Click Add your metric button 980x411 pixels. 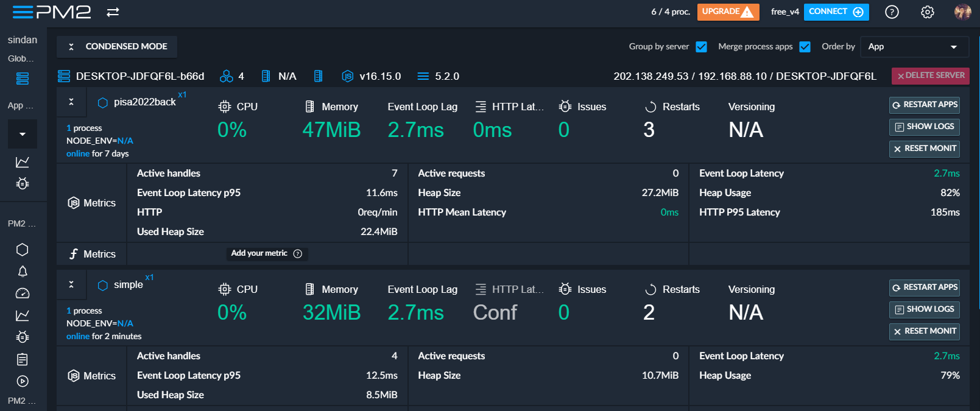(x=267, y=253)
